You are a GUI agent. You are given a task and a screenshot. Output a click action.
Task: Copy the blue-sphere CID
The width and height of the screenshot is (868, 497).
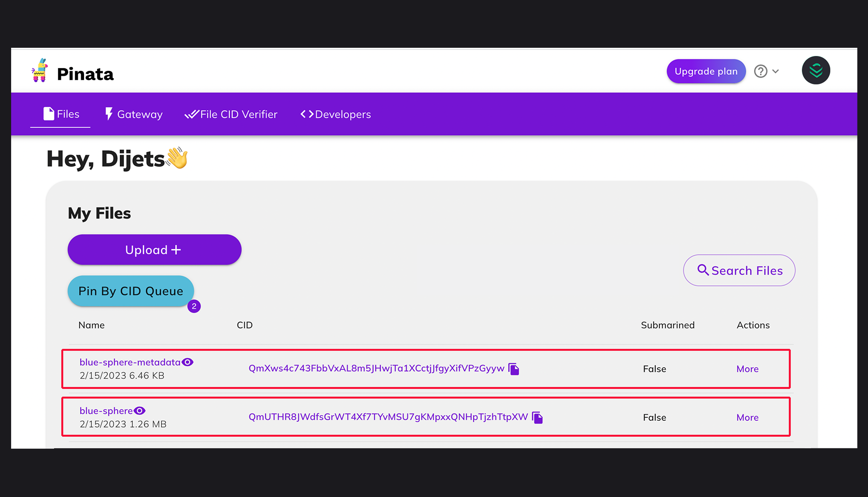pos(537,417)
